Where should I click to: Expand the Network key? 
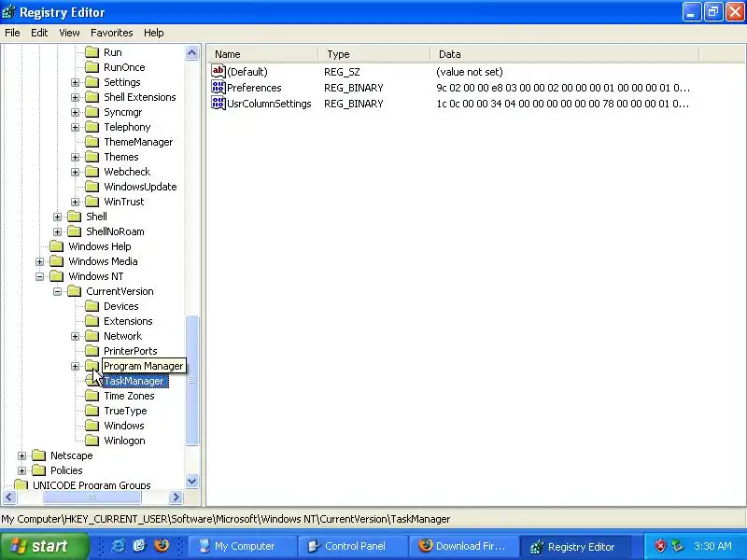click(x=76, y=336)
